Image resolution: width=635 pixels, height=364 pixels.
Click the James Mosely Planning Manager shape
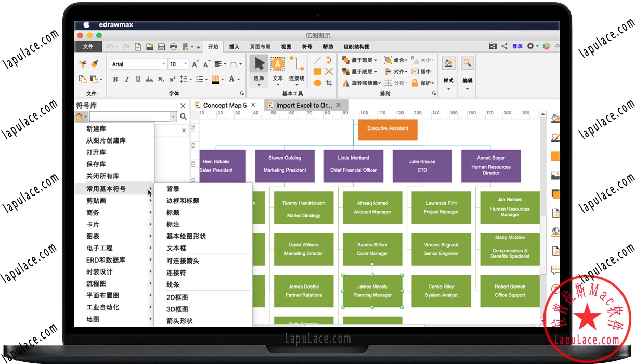click(x=372, y=291)
